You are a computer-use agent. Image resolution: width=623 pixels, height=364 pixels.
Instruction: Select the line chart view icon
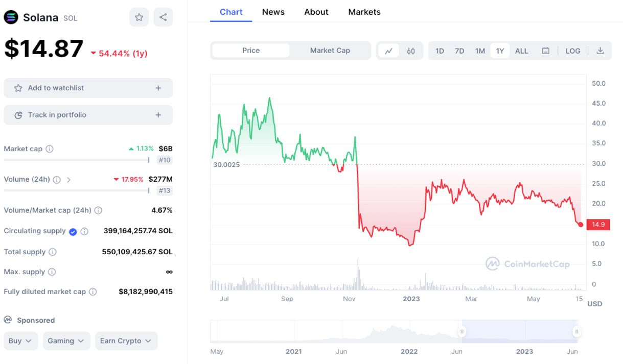(x=389, y=51)
